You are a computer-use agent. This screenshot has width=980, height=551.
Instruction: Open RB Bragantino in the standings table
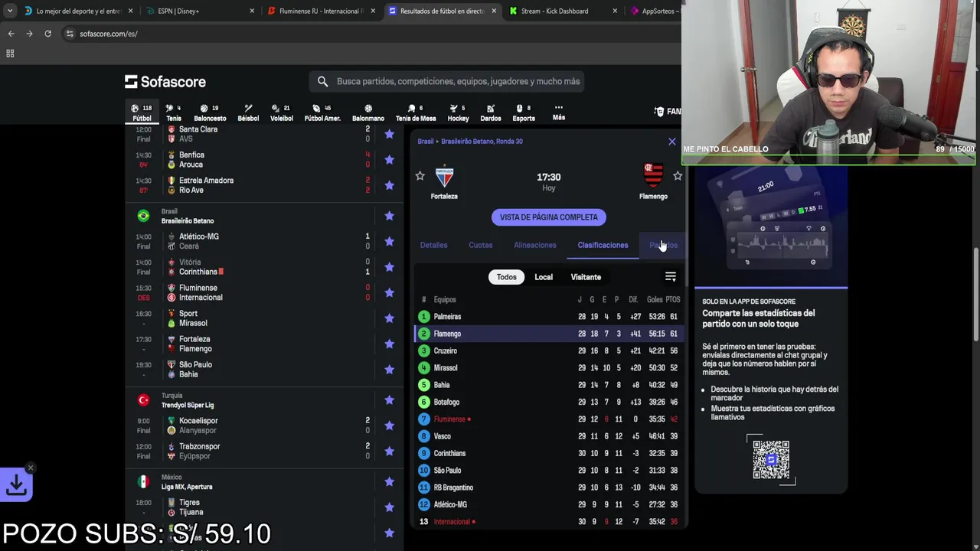(453, 487)
